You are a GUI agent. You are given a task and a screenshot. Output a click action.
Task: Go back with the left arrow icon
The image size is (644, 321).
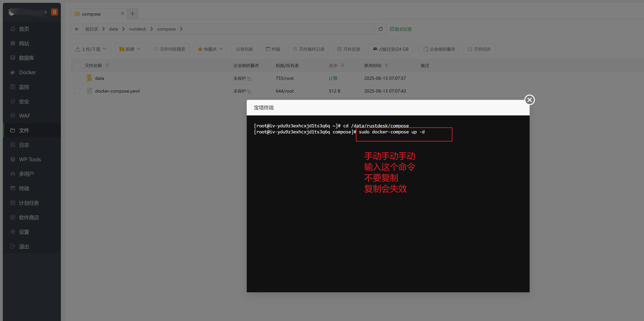click(77, 29)
